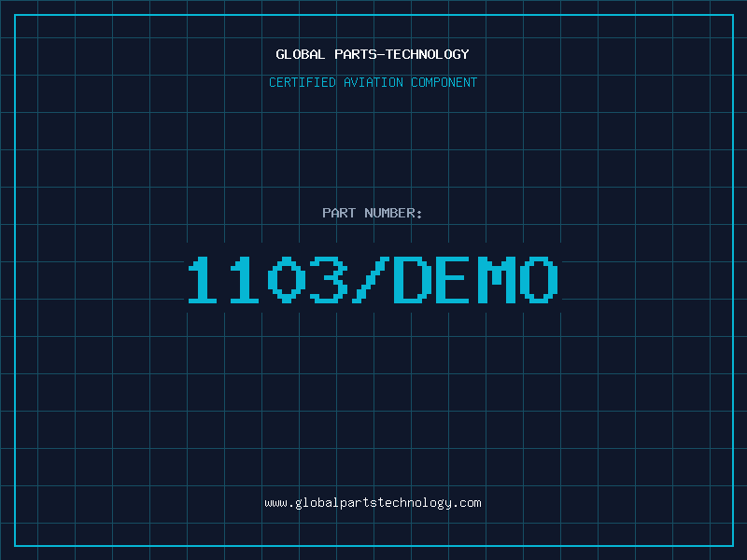Click the PART NUMBER: label

coord(373,213)
